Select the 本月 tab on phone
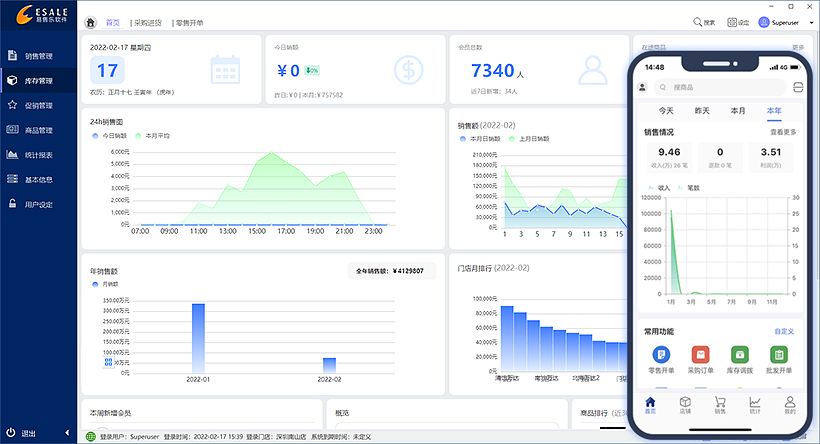820x444 pixels. 738,110
